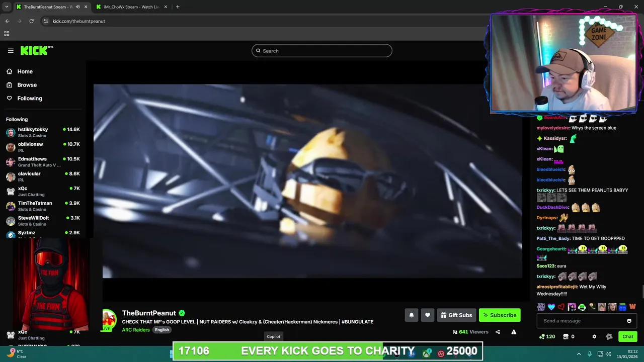644x362 pixels.
Task: Follow channel with heart button
Action: point(427,315)
